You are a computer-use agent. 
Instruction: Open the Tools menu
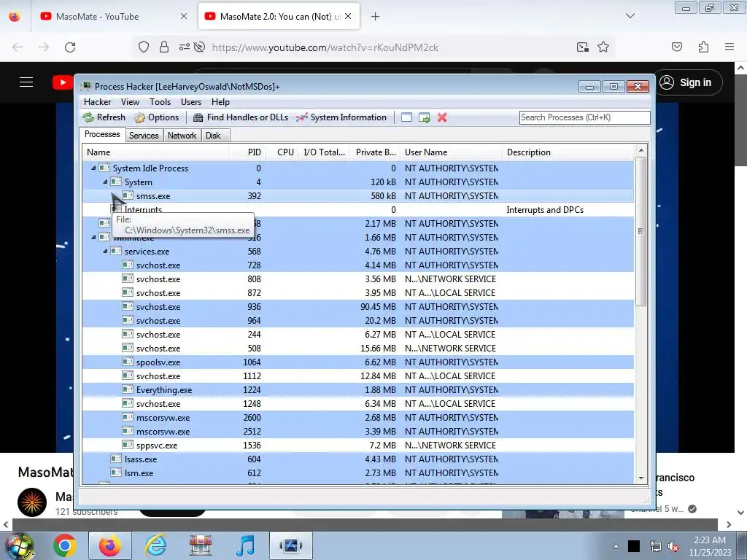click(x=160, y=102)
